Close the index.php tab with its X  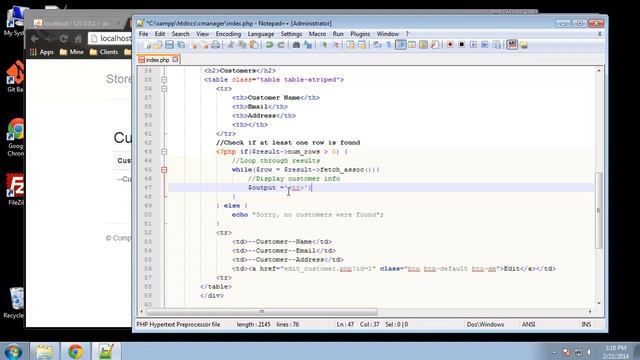[175, 60]
